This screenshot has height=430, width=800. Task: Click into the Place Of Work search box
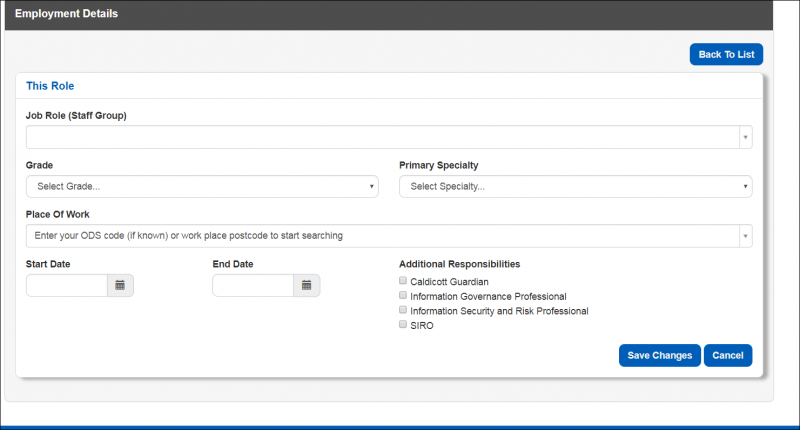tap(380, 236)
